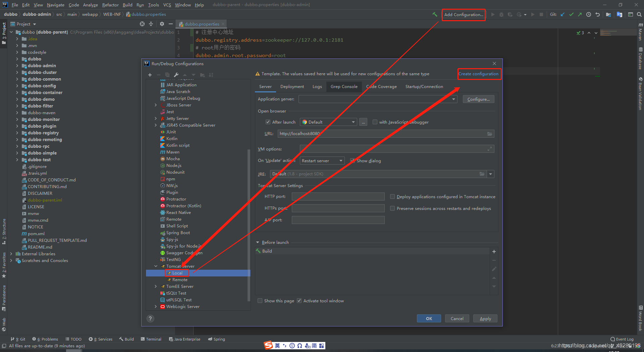Click the Build project hammer icon
Viewport: 644px width, 352px height.
tap(435, 14)
